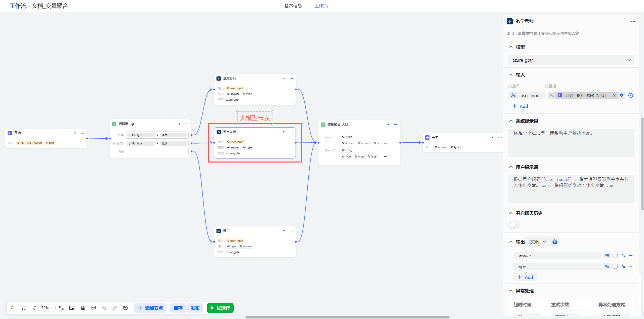
Task: Open the comment icon in the bottom toolbar
Action: point(93,308)
